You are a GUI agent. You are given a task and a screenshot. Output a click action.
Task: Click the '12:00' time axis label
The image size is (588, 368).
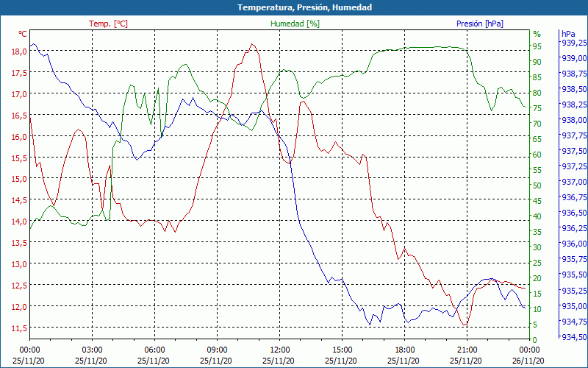click(280, 350)
